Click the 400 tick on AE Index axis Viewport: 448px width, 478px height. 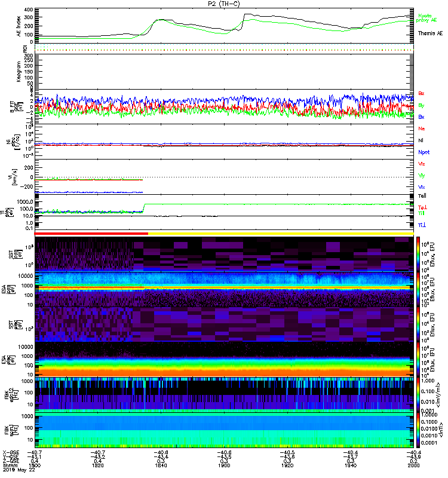pyautogui.click(x=29, y=10)
